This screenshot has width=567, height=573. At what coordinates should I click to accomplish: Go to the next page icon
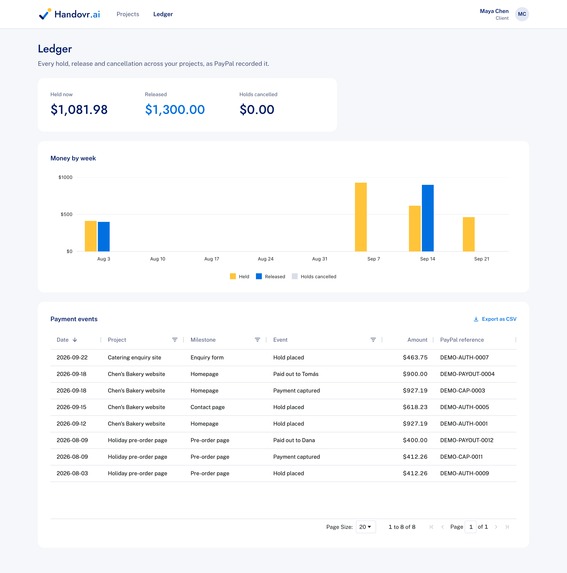click(496, 527)
